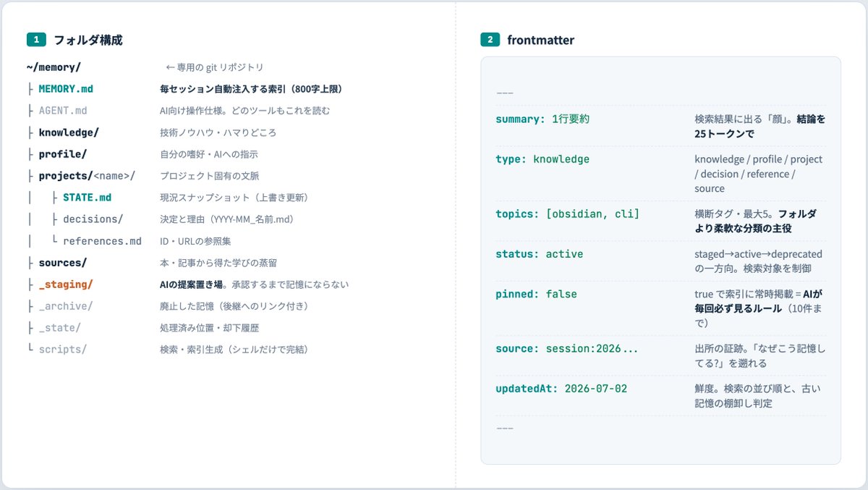This screenshot has width=868, height=490.
Task: Click the summary: 1行要約 field
Action: coord(542,119)
